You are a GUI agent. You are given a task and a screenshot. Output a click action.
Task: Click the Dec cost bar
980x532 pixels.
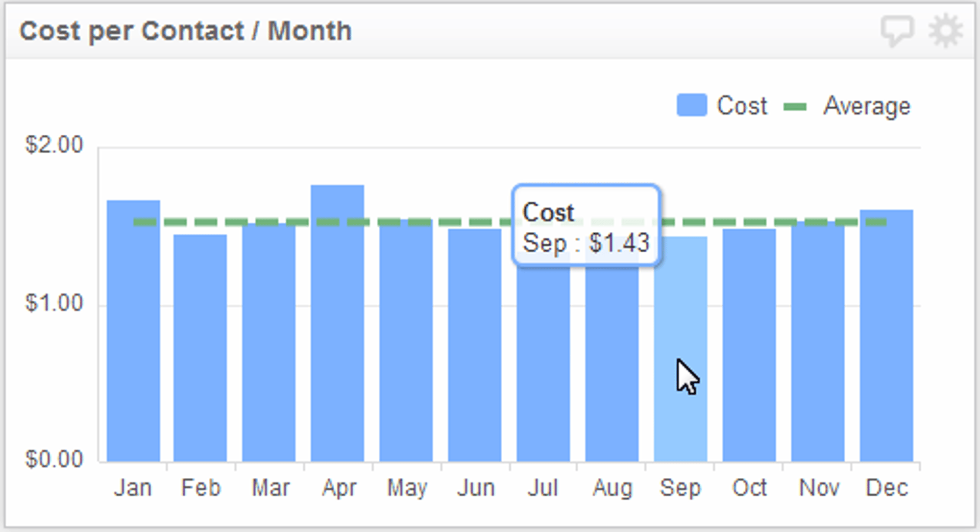[x=887, y=332]
